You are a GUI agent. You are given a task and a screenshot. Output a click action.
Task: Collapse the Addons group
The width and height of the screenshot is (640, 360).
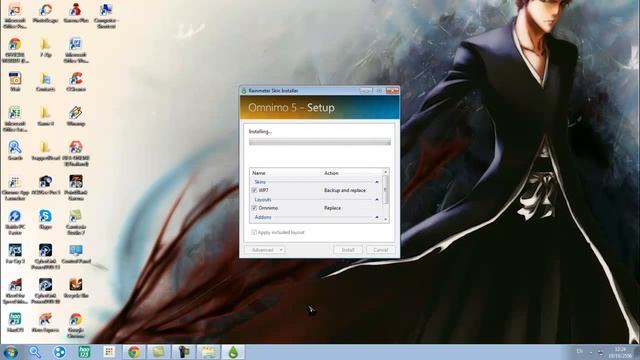[x=377, y=217]
